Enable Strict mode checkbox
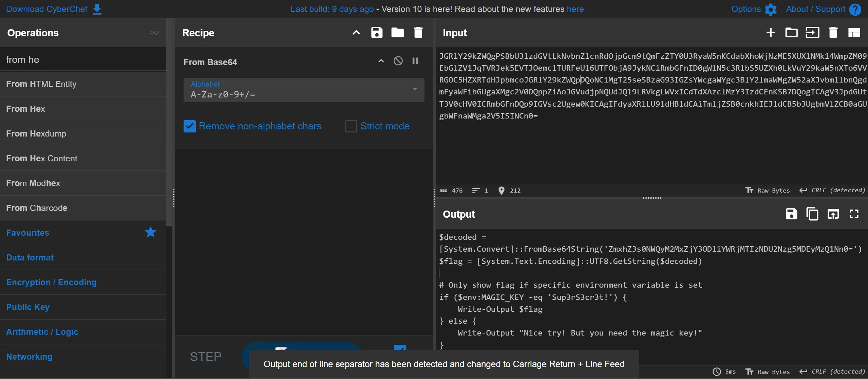Image resolution: width=868 pixels, height=379 pixels. click(351, 126)
